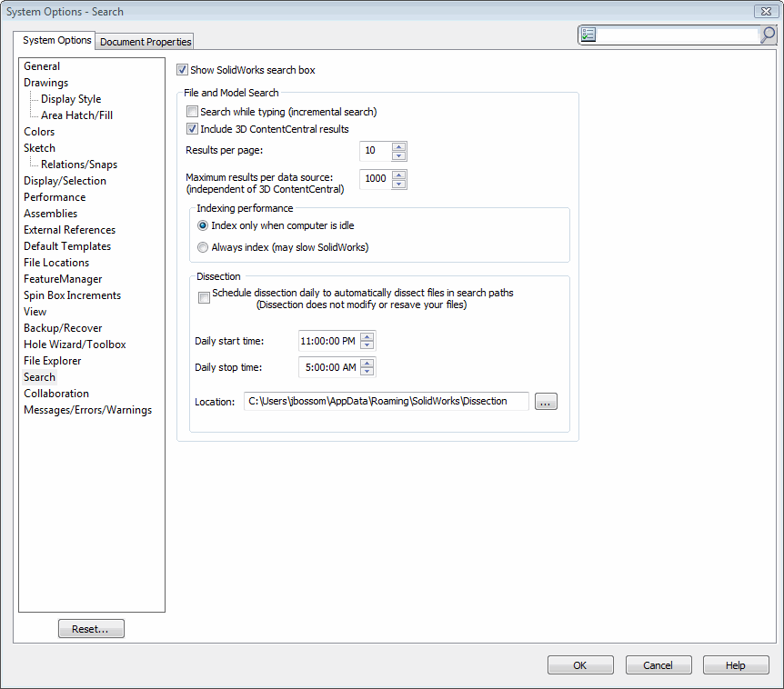Viewport: 784px width, 689px height.
Task: Decrease Daily stop time spinner
Action: pyautogui.click(x=367, y=372)
